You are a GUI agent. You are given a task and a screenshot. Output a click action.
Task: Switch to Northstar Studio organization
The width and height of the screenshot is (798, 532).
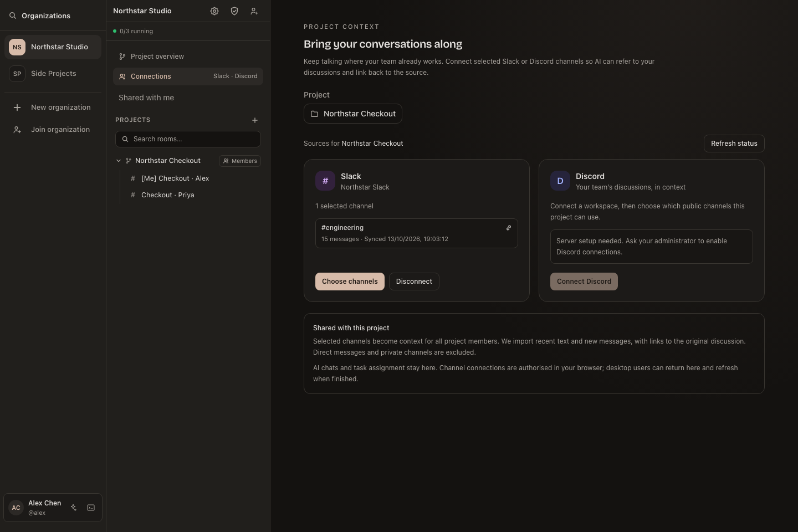[x=53, y=47]
